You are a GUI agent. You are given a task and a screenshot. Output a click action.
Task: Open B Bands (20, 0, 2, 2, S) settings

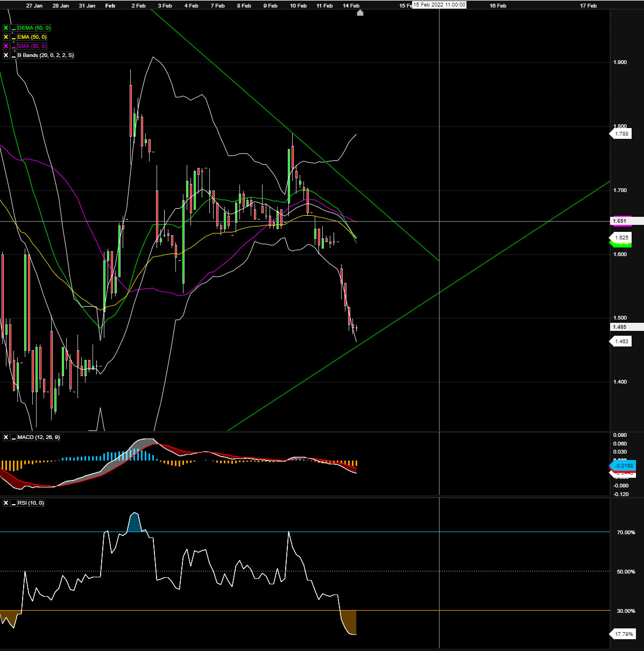pos(46,55)
